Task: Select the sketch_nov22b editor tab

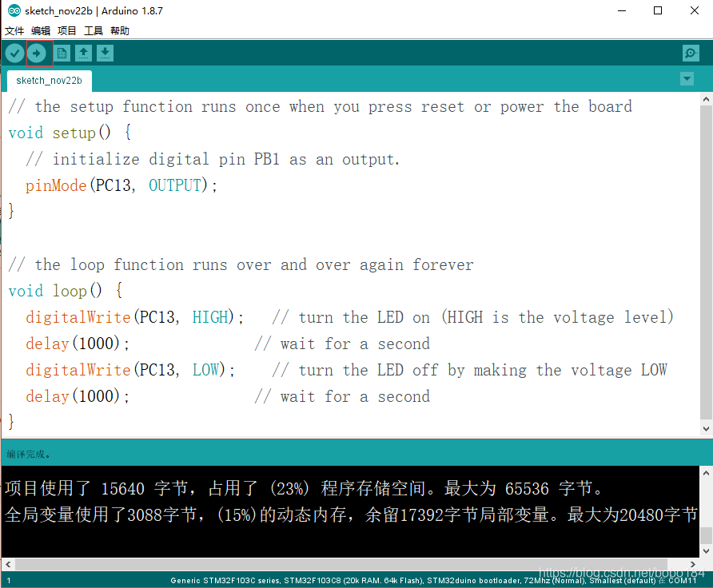Action: click(x=48, y=81)
